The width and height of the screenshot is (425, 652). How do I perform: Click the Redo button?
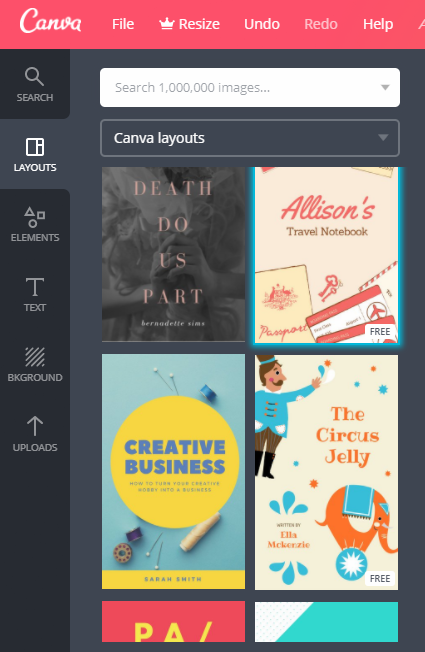click(x=321, y=24)
